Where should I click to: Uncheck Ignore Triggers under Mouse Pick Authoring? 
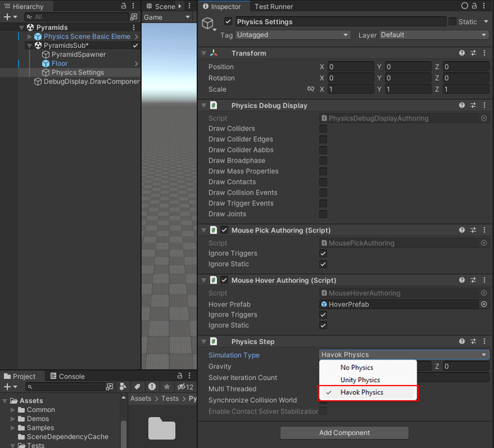point(323,253)
